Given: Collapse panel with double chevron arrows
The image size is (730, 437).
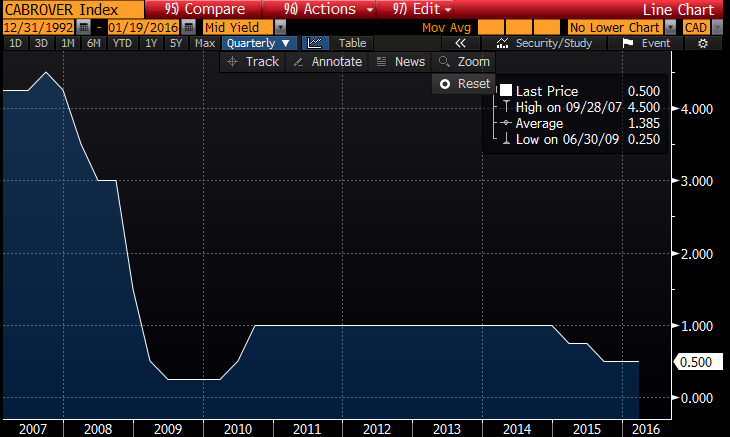Looking at the screenshot, I should [460, 43].
